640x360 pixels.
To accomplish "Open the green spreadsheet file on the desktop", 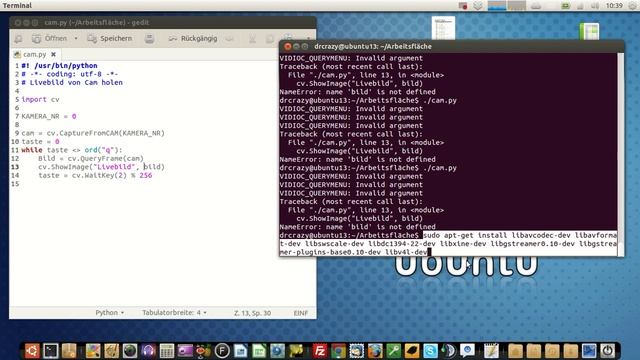I will (x=589, y=31).
